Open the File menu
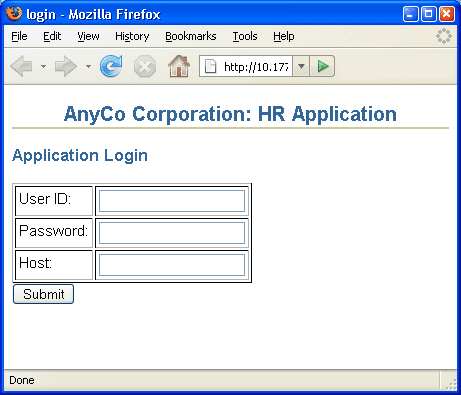 coord(19,36)
